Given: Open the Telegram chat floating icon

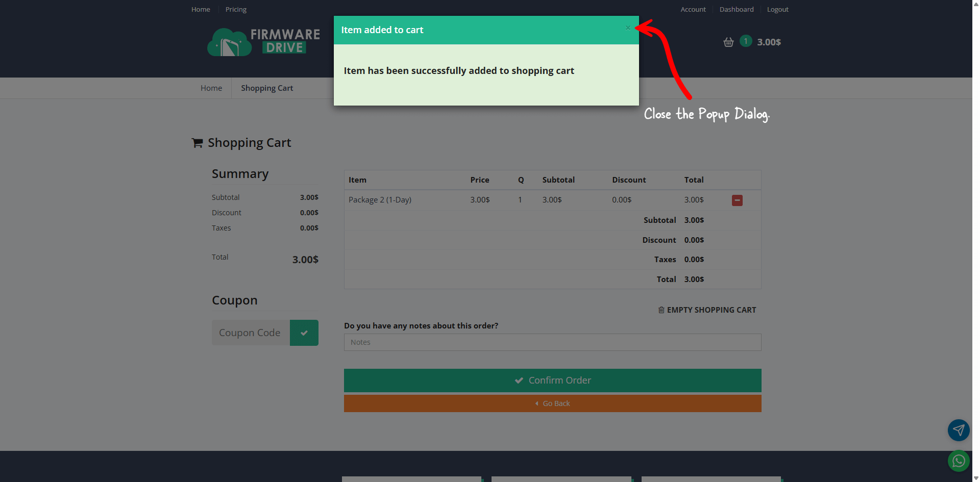Looking at the screenshot, I should (x=958, y=430).
